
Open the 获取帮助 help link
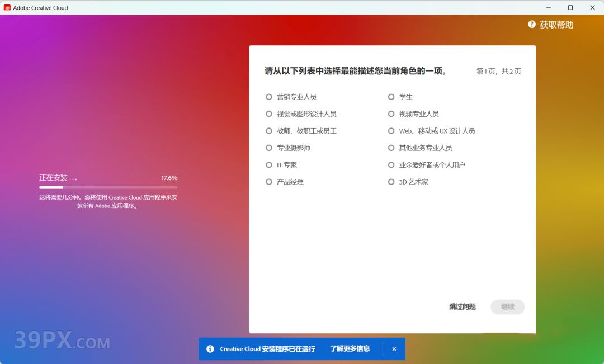tap(556, 25)
